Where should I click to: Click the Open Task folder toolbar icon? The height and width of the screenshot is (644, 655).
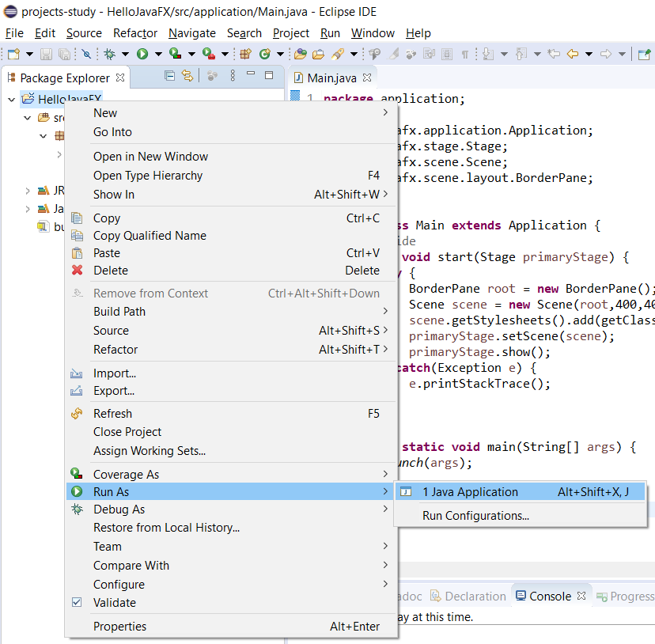pos(318,54)
